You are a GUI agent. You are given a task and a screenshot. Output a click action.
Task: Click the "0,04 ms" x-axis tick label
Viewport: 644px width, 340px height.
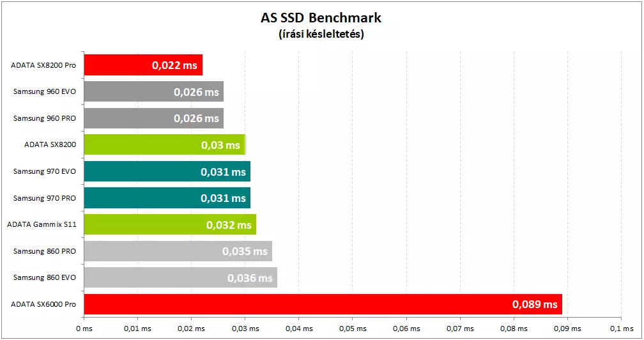(x=299, y=328)
